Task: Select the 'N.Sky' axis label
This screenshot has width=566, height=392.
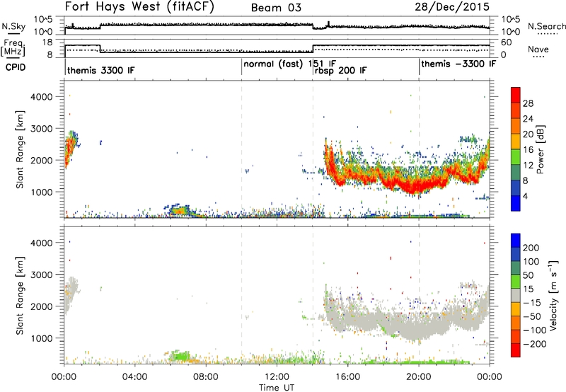Action: tap(13, 27)
